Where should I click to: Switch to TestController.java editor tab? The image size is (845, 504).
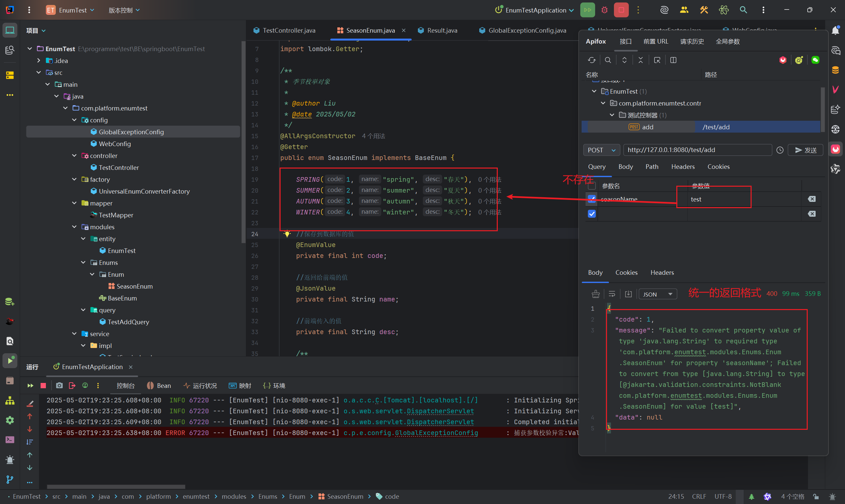(289, 31)
